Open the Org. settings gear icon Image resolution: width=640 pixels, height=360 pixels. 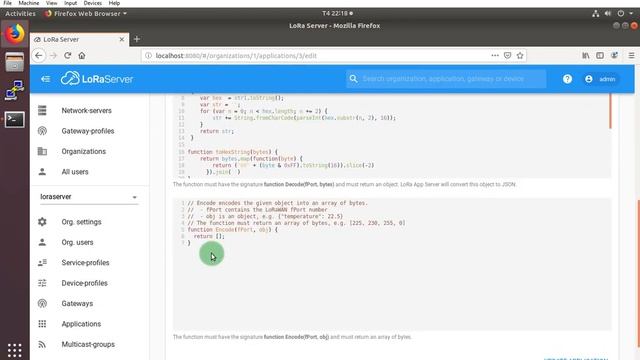click(42, 222)
